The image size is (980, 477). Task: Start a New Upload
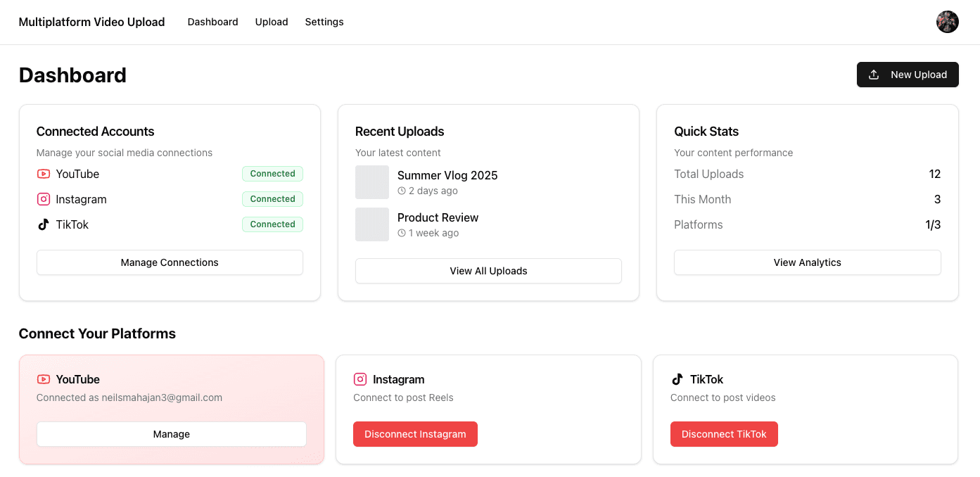click(907, 75)
